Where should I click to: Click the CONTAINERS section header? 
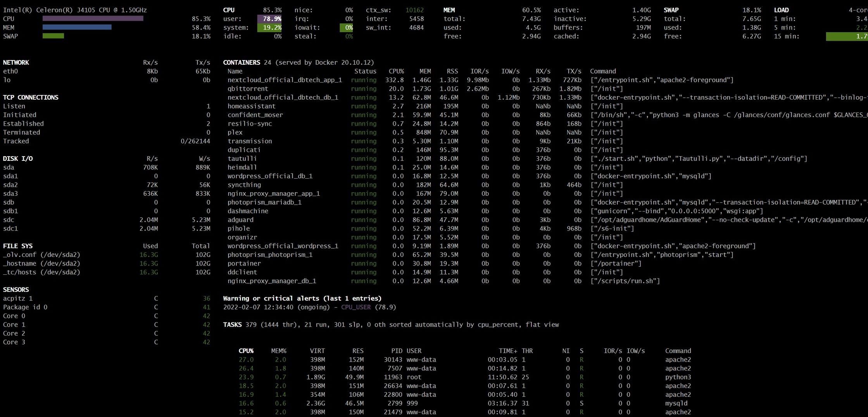click(242, 62)
